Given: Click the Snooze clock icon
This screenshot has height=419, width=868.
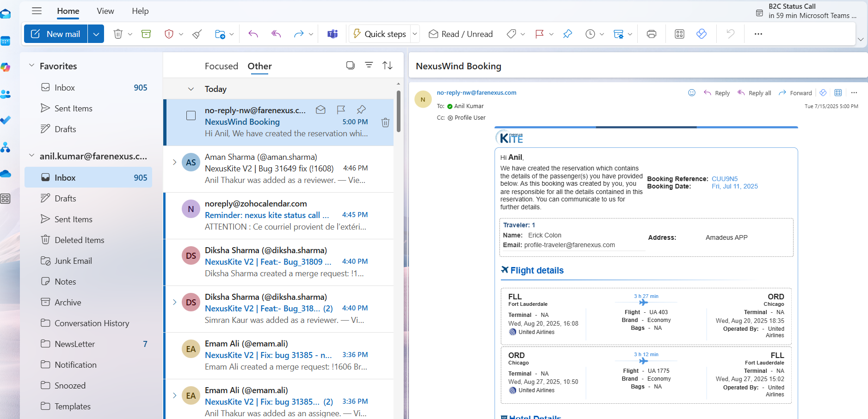Looking at the screenshot, I should coord(590,34).
